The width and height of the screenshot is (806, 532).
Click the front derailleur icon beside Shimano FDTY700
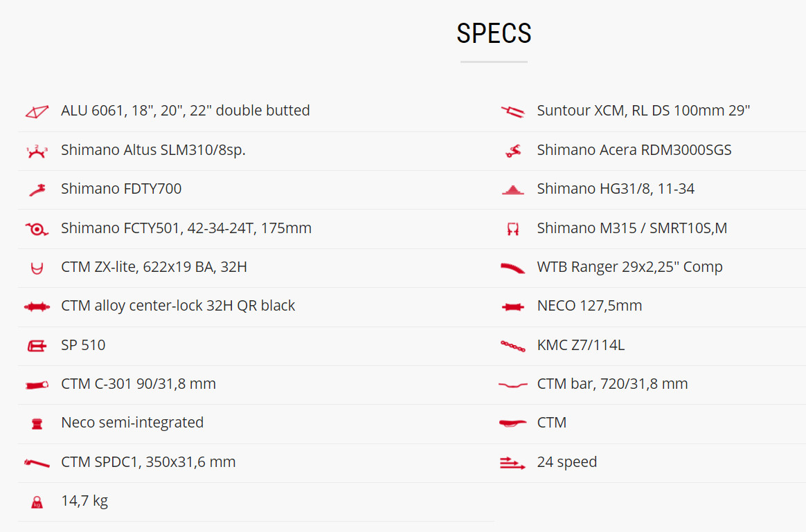point(37,190)
